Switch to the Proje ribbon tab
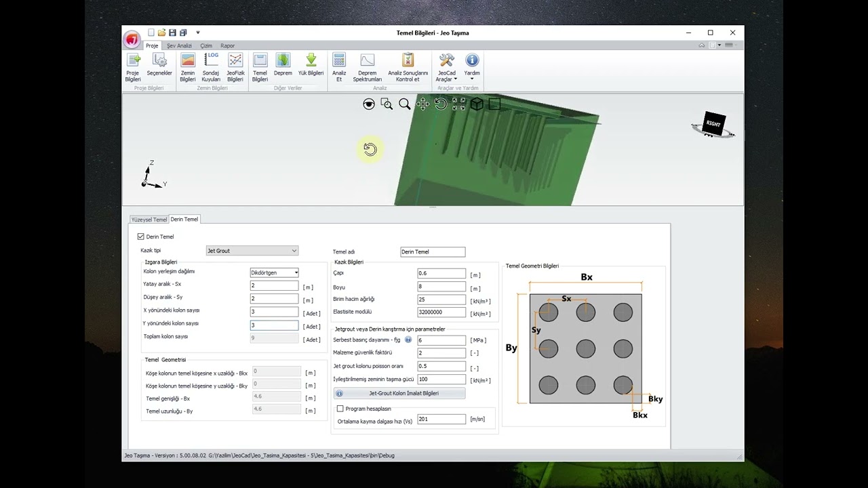The image size is (868, 488). [152, 45]
